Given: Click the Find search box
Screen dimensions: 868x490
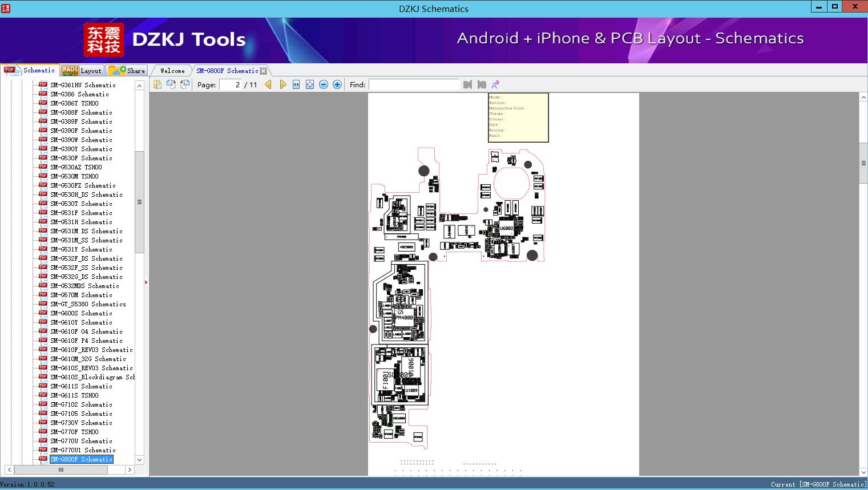Looking at the screenshot, I should coord(414,84).
